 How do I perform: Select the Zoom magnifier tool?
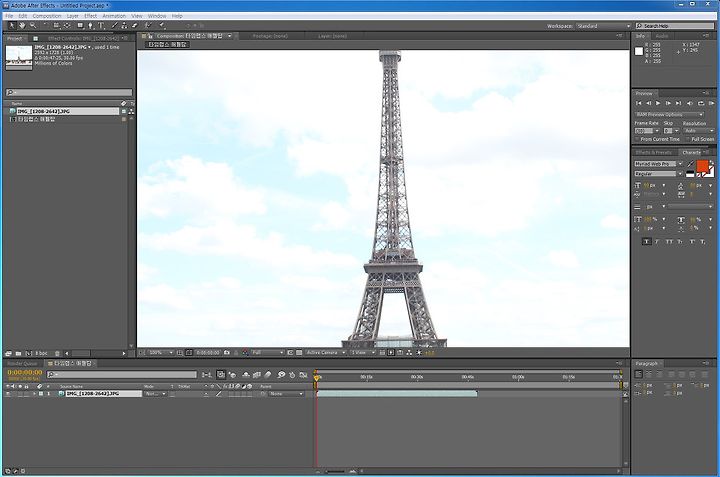[x=33, y=26]
